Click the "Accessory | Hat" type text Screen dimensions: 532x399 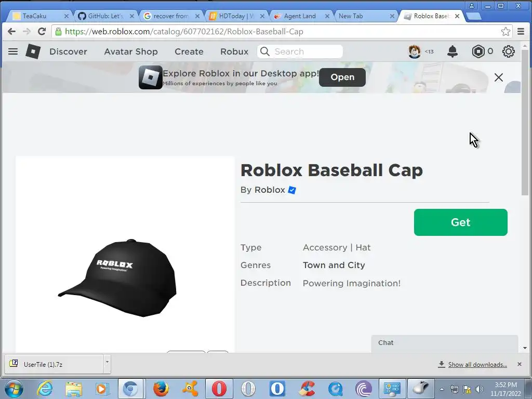coord(337,248)
